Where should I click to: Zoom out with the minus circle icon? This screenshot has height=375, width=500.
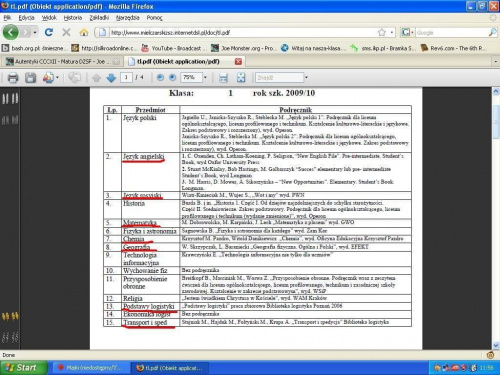pyautogui.click(x=160, y=77)
